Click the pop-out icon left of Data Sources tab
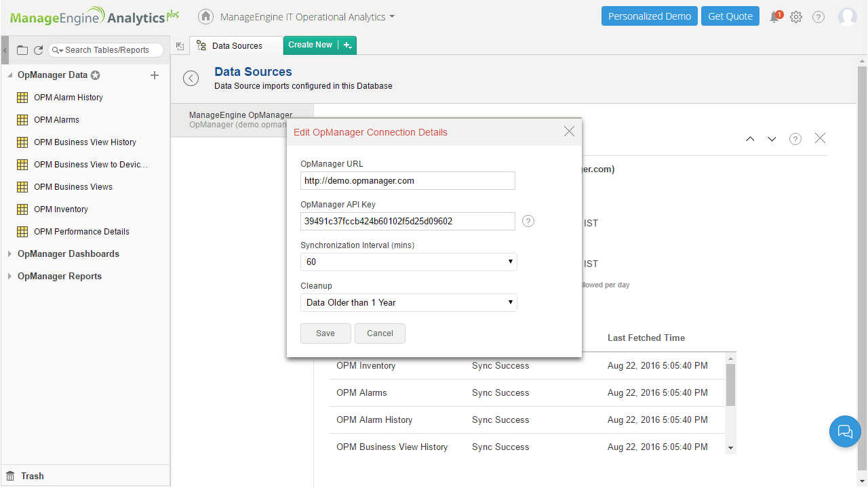The image size is (868, 488). tap(180, 45)
